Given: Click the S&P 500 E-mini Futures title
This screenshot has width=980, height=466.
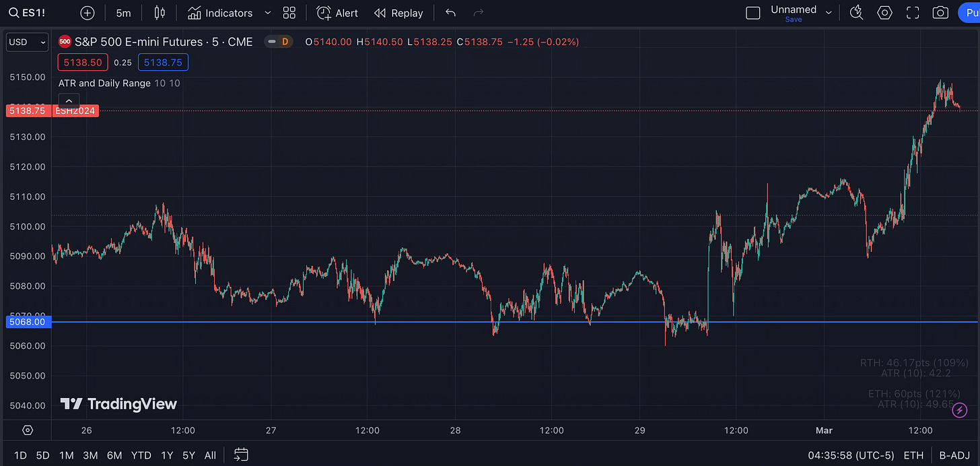Looking at the screenshot, I should [x=164, y=42].
